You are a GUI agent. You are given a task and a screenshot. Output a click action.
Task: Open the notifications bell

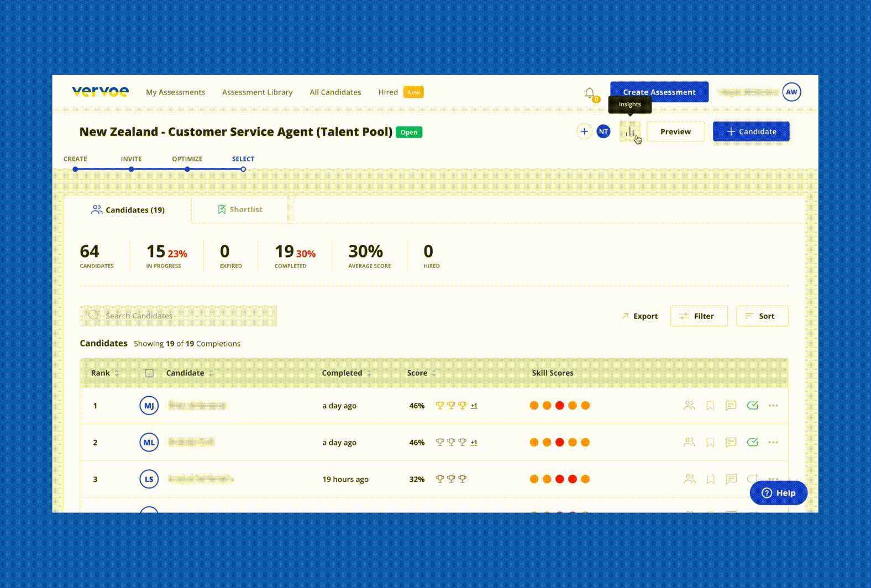point(590,93)
